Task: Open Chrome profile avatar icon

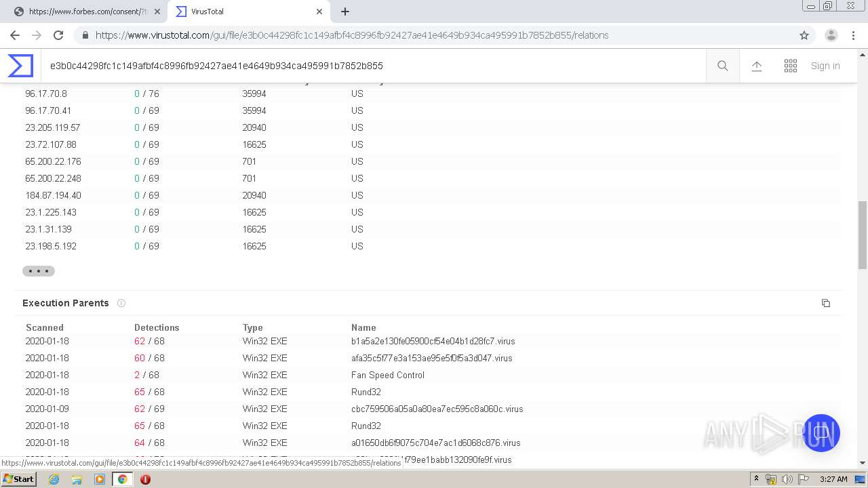Action: [831, 35]
